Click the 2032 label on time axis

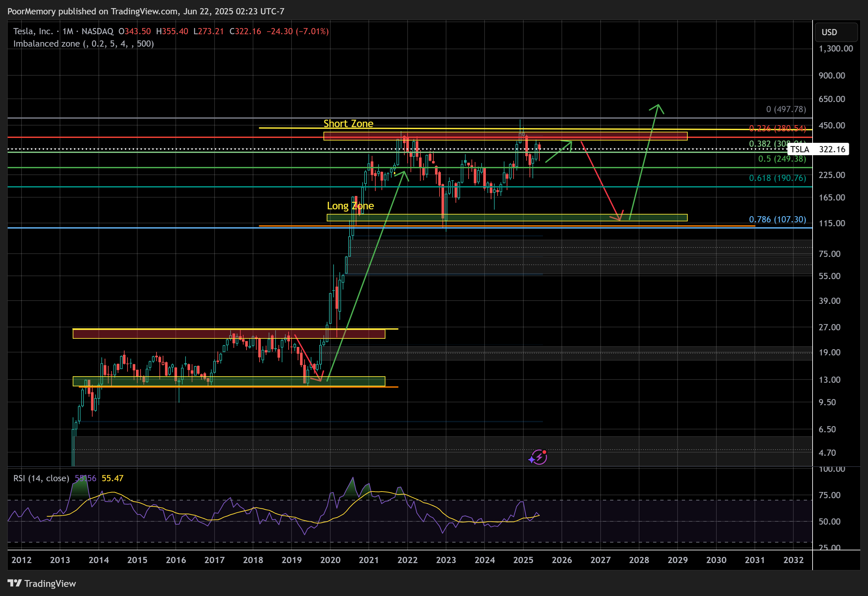pos(793,560)
